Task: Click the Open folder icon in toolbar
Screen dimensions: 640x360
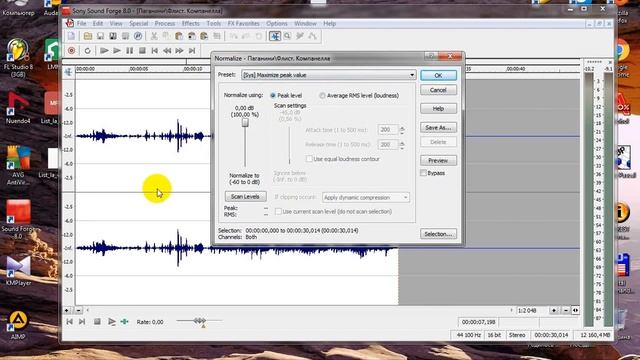Action: (88, 36)
